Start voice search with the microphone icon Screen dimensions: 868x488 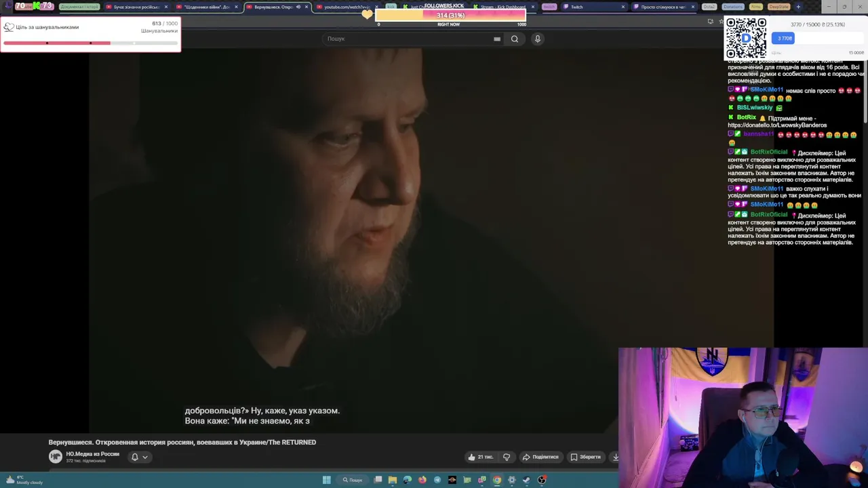[x=537, y=39]
